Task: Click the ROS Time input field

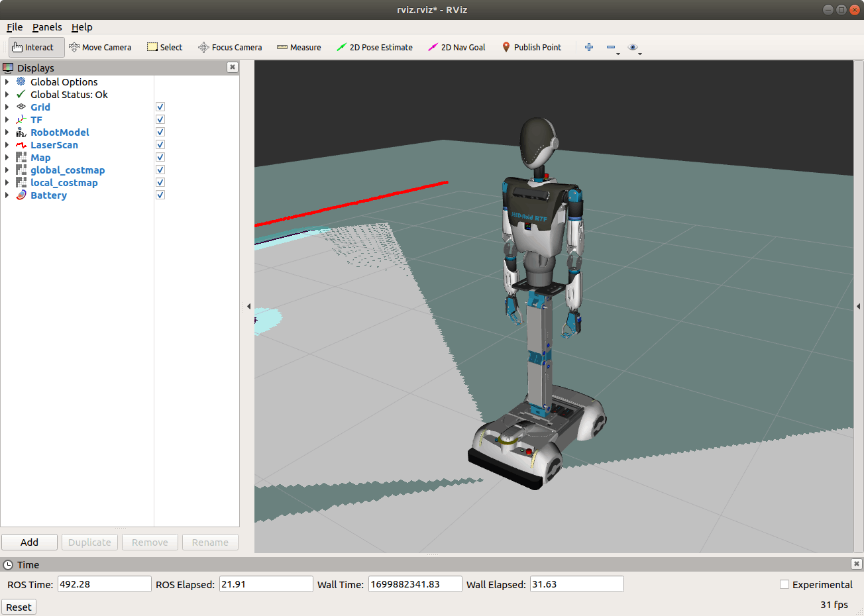Action: tap(105, 584)
